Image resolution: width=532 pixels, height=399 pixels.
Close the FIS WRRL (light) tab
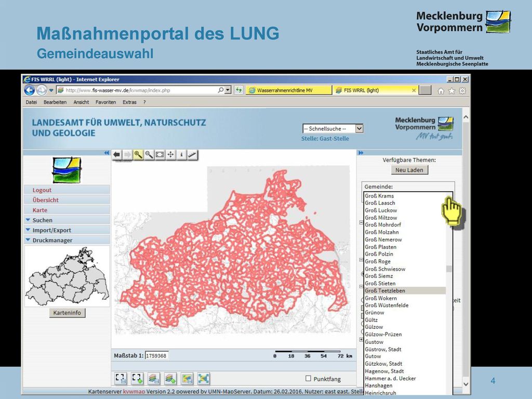click(x=414, y=90)
